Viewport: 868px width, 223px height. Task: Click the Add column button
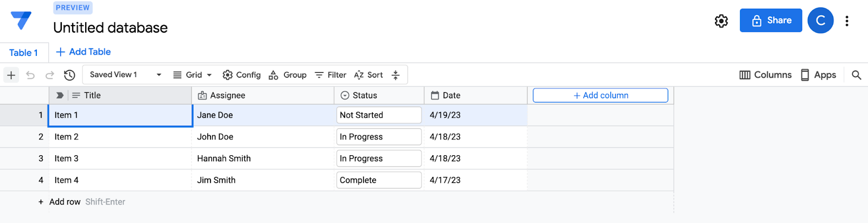600,95
